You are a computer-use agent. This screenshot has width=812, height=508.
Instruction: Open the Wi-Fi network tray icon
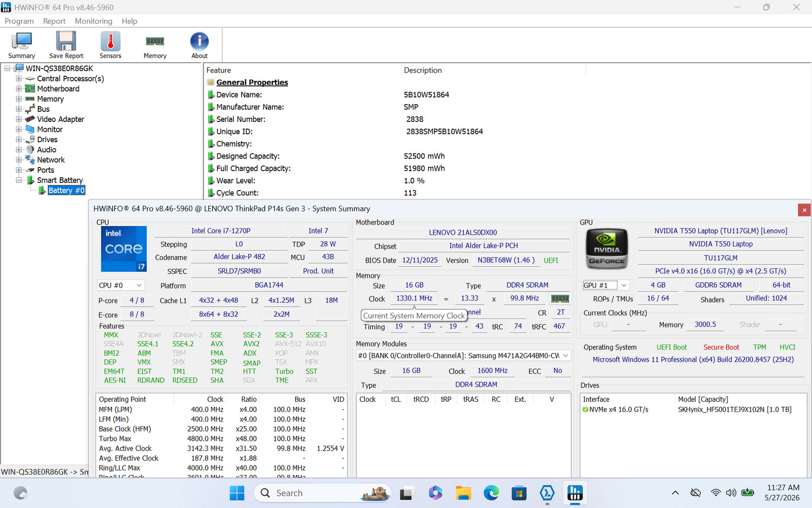click(716, 493)
